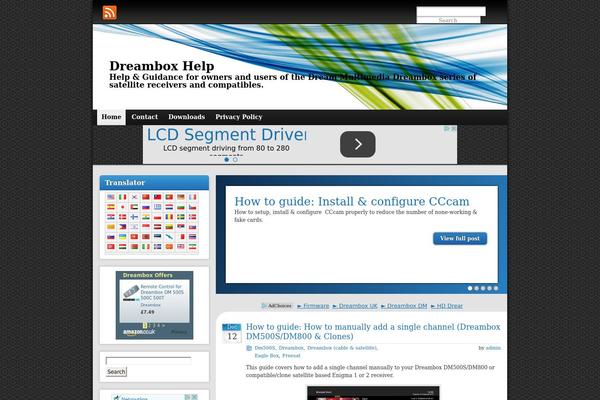Select the Vietnam flag in Translator
Image resolution: width=600 pixels, height=400 pixels.
tap(134, 237)
